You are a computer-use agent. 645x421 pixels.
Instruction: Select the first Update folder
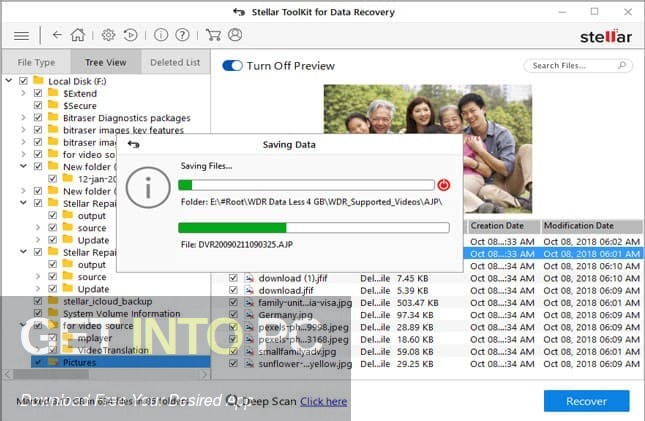tap(93, 240)
